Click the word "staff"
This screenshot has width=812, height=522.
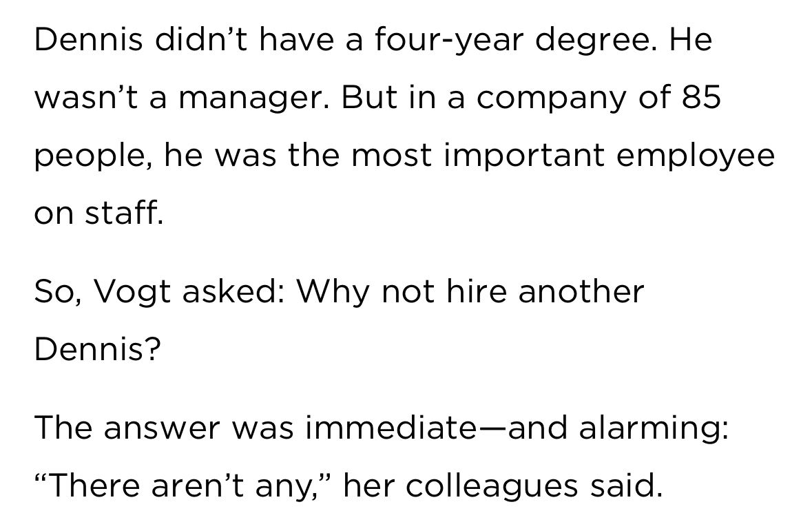(x=124, y=214)
